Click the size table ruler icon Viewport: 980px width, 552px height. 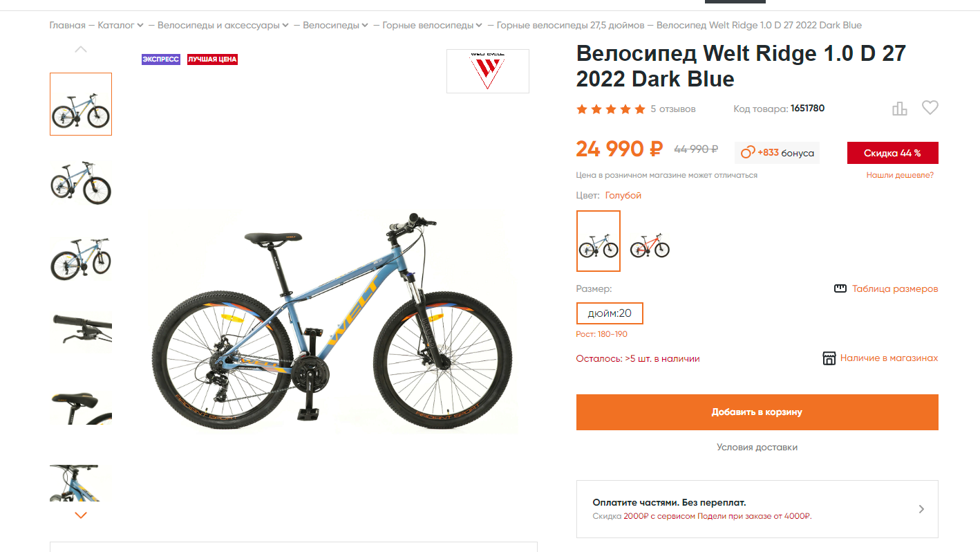[840, 288]
